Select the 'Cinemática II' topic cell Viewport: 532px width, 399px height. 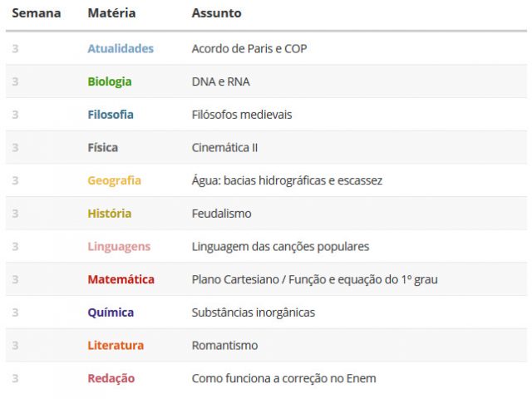pos(224,147)
